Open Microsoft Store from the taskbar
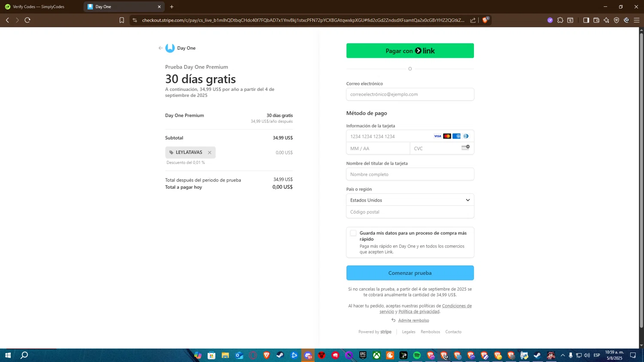This screenshot has height=362, width=644. point(211,355)
